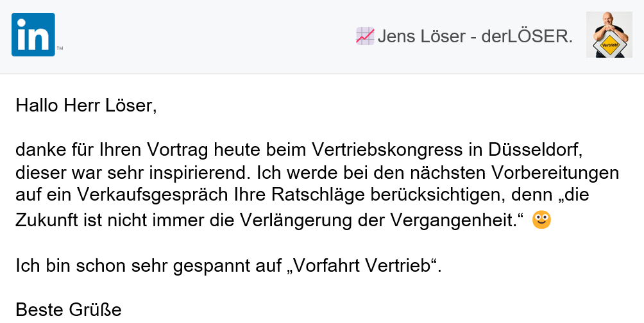Click the chart emoji beside Jens Löser

tap(365, 36)
